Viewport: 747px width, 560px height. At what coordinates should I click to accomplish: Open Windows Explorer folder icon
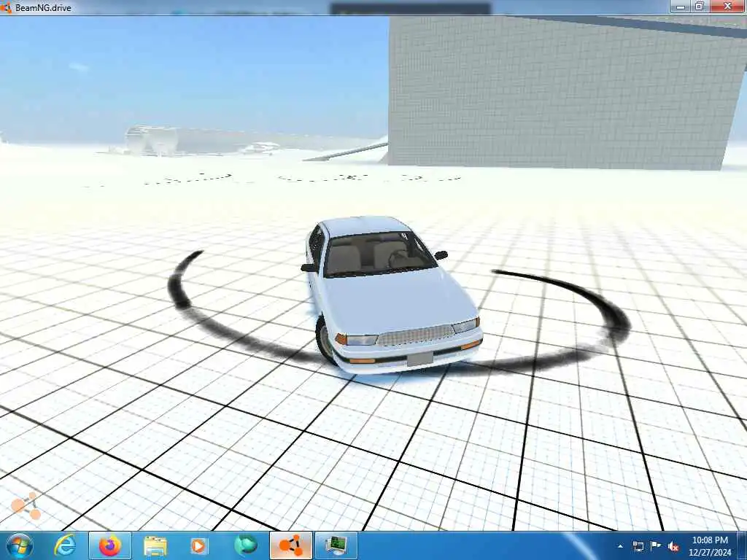[x=155, y=545]
